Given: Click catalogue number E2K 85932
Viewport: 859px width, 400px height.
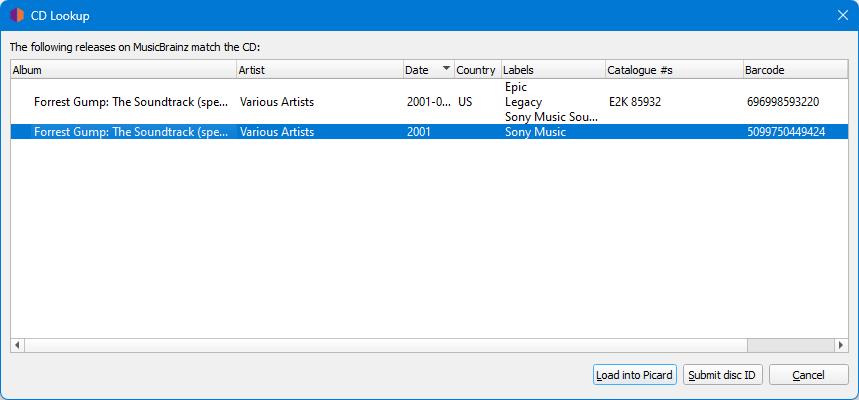Looking at the screenshot, I should 635,102.
